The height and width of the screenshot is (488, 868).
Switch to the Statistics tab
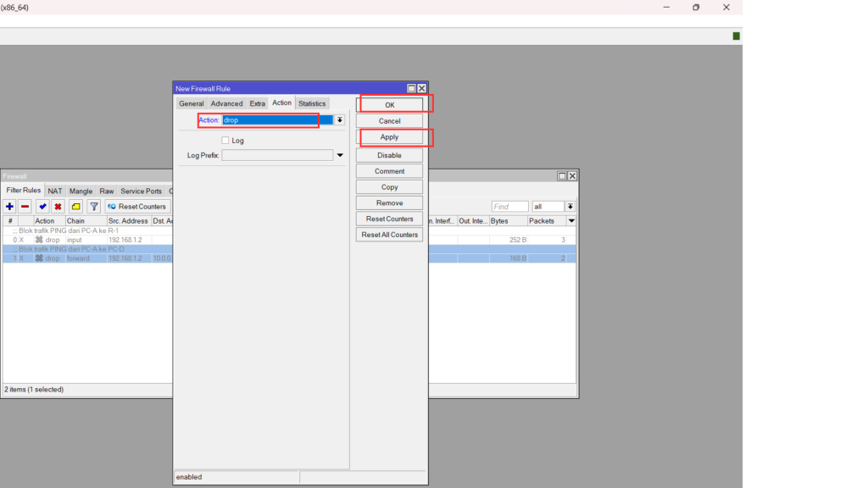pyautogui.click(x=312, y=103)
